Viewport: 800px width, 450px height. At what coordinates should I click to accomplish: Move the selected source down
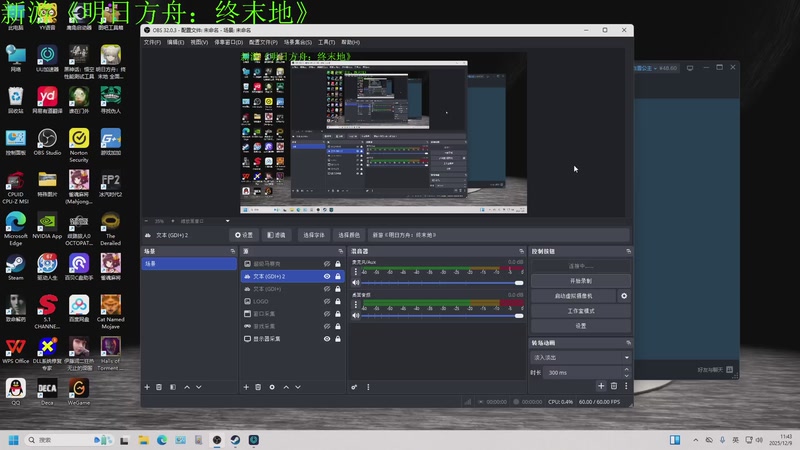[298, 387]
